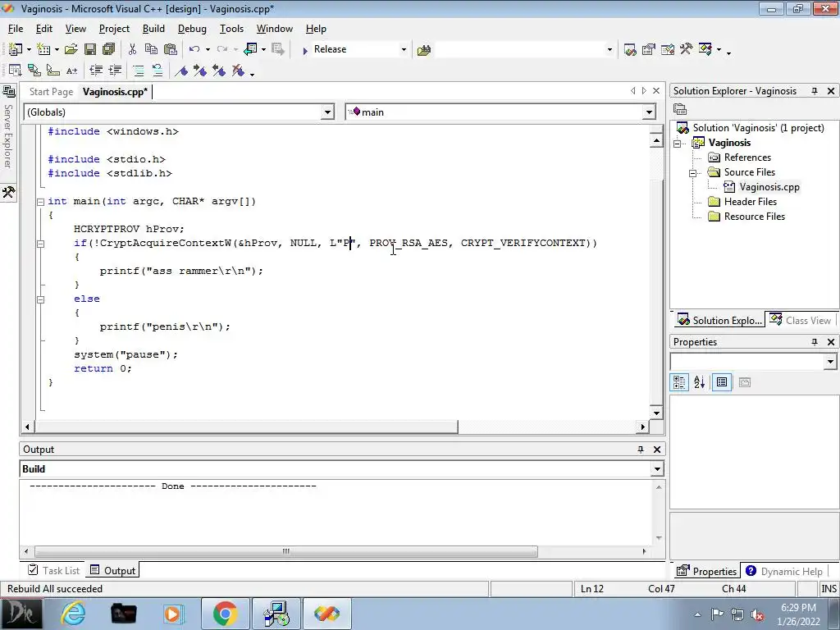Open the Build menu
Screen dimensions: 840x630
[153, 29]
